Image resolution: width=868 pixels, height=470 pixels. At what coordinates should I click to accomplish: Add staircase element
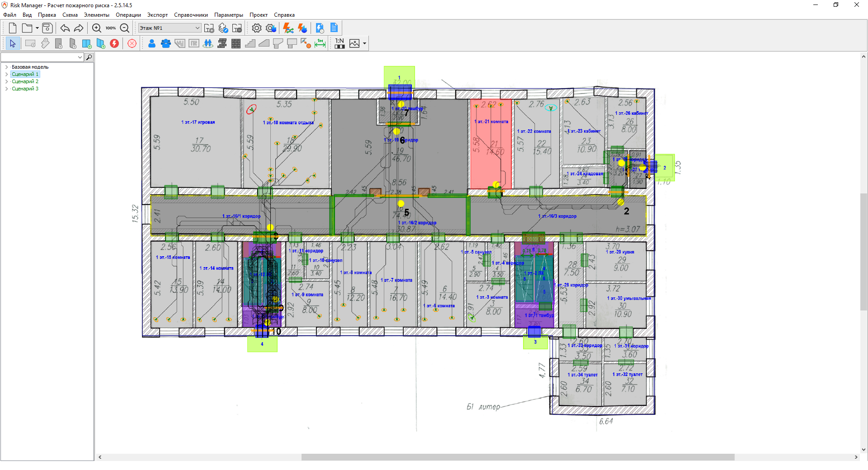click(250, 43)
